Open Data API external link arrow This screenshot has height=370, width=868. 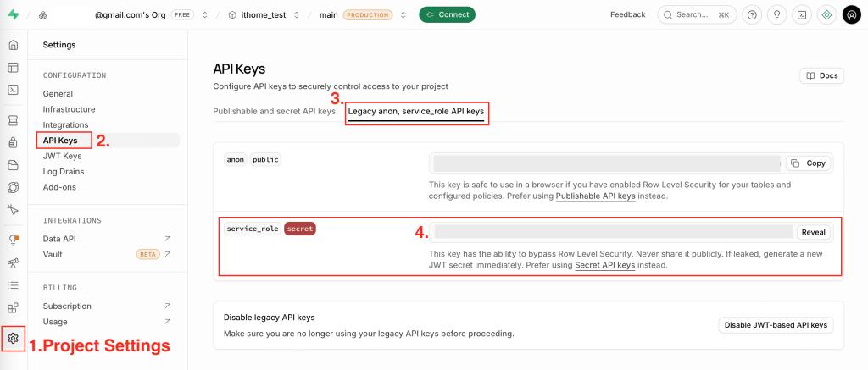point(168,239)
